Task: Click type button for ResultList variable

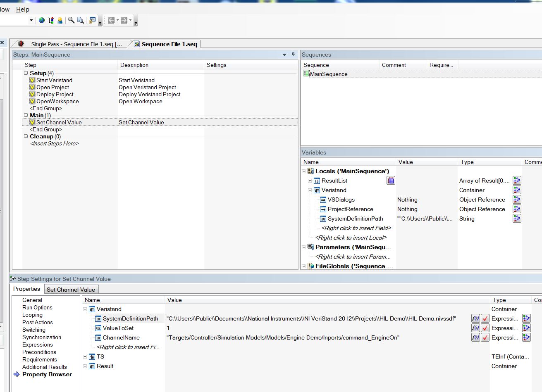Action: pyautogui.click(x=517, y=181)
